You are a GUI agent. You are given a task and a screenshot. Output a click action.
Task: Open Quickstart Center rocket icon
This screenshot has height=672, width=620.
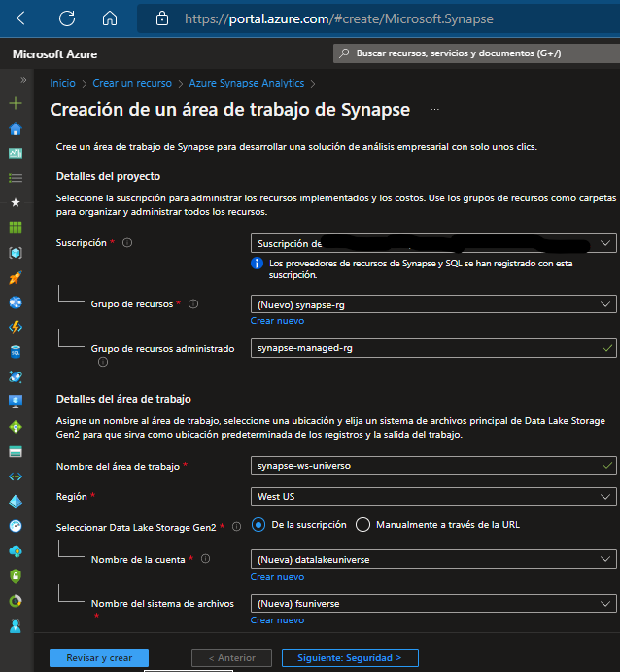pos(16,278)
